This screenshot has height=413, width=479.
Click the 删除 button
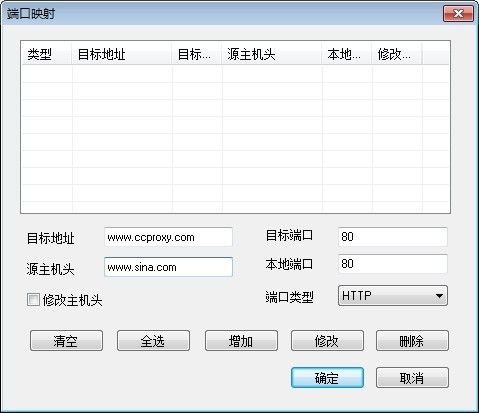pyautogui.click(x=412, y=341)
